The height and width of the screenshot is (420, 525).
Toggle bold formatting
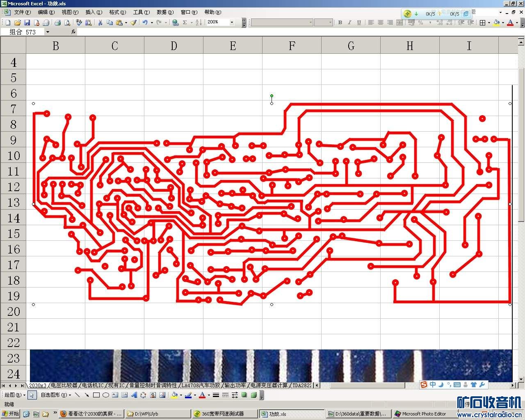point(340,23)
